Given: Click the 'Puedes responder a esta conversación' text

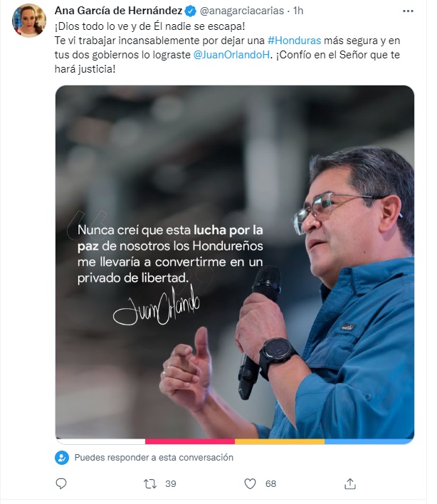Looking at the screenshot, I should coord(154,458).
